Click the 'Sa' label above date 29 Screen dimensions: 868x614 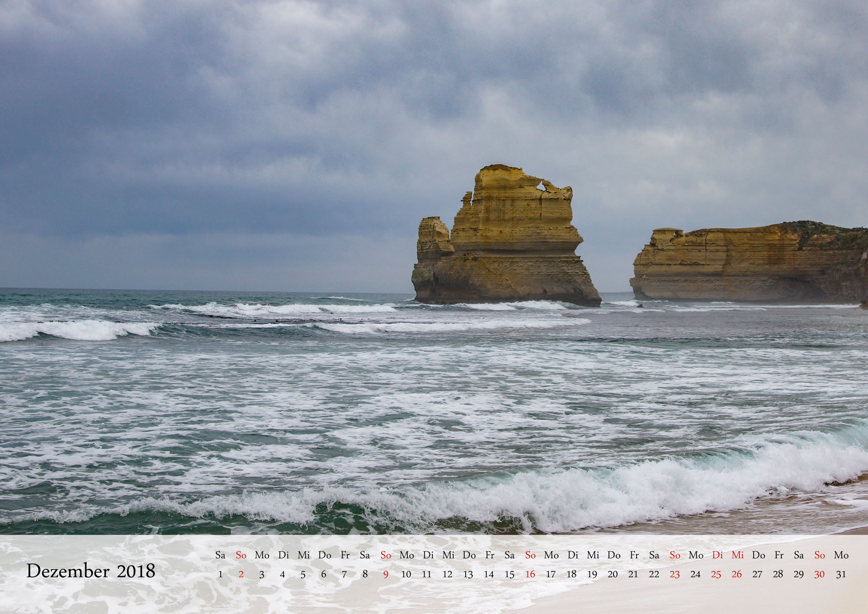pos(799,555)
